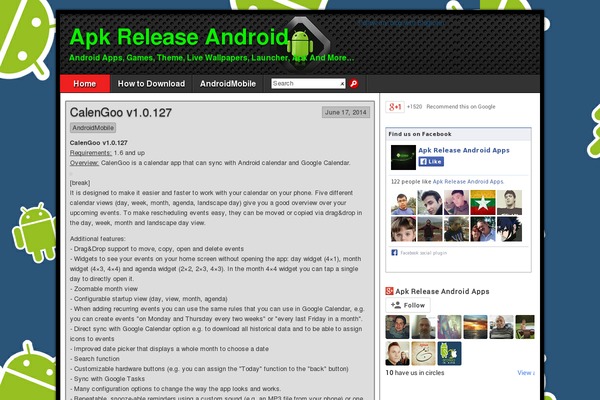The height and width of the screenshot is (400, 600).
Task: Select the AndroidMobile category tag
Action: pyautogui.click(x=93, y=128)
